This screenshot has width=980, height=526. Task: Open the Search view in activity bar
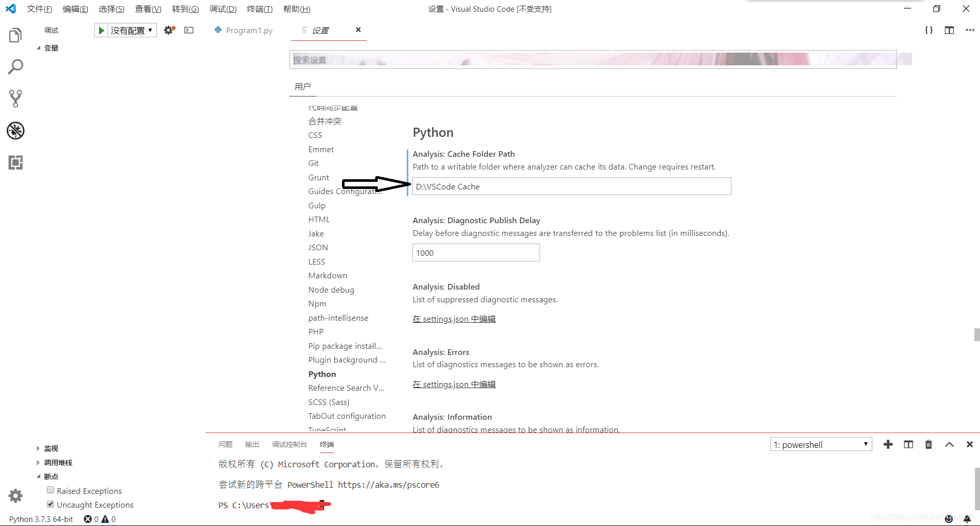(x=15, y=67)
